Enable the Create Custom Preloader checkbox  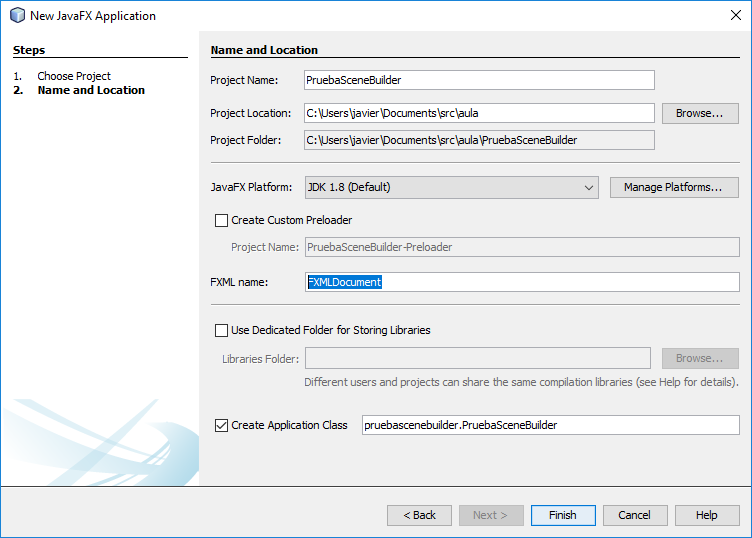coord(222,220)
